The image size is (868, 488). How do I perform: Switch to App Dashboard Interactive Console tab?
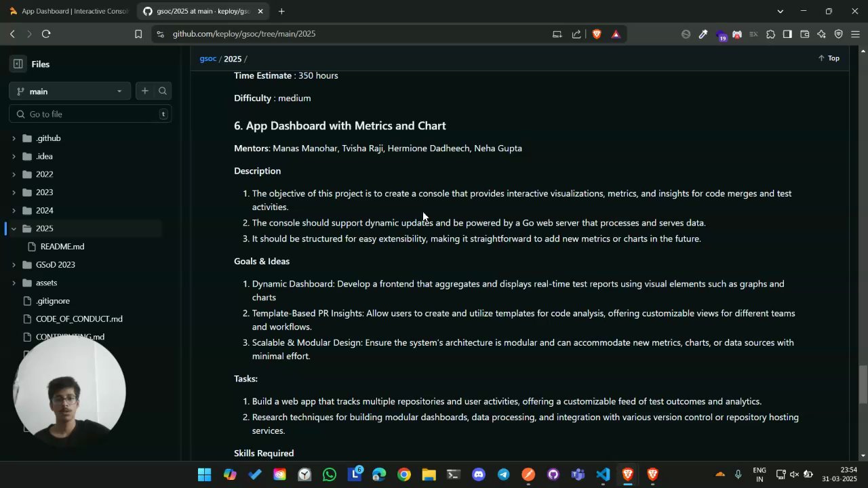[68, 11]
